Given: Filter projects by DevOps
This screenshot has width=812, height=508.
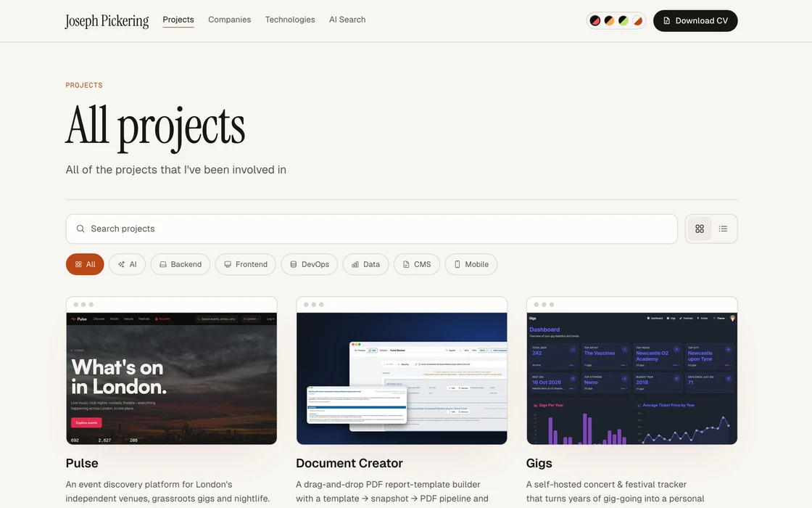Looking at the screenshot, I should pos(309,264).
